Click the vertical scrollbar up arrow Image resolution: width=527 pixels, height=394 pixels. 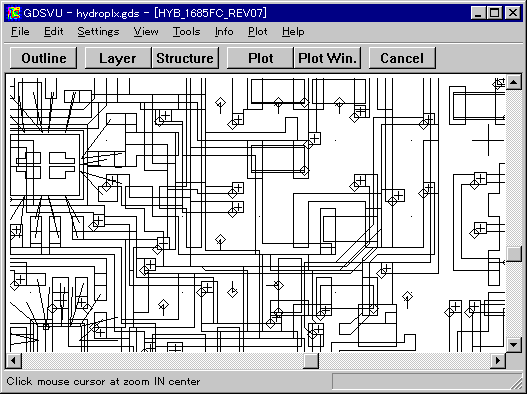click(x=514, y=82)
